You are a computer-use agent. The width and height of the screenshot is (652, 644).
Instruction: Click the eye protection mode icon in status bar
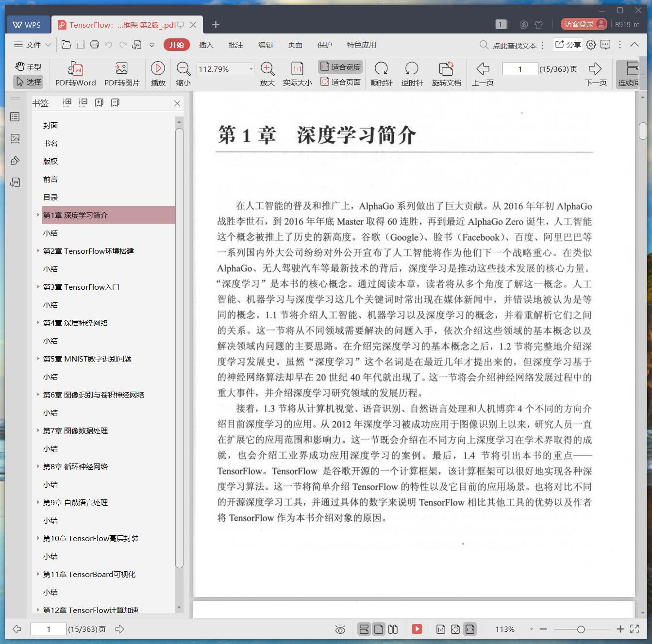click(x=340, y=629)
